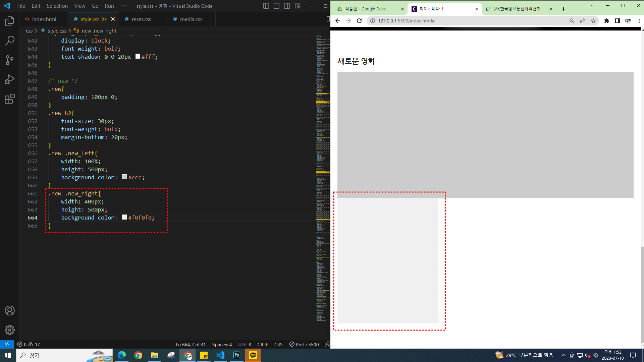Image resolution: width=644 pixels, height=362 pixels.
Task: Reload the Chrome page
Action: [x=359, y=21]
